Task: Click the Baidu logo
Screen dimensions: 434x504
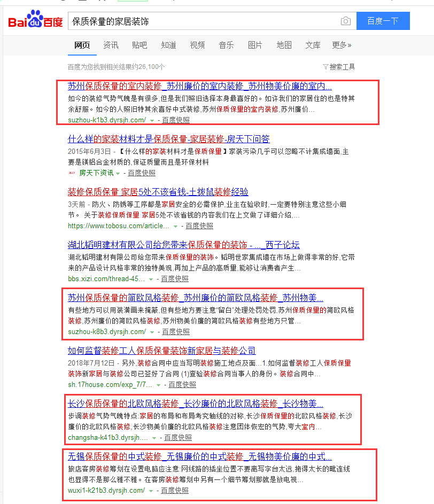Action: click(35, 20)
